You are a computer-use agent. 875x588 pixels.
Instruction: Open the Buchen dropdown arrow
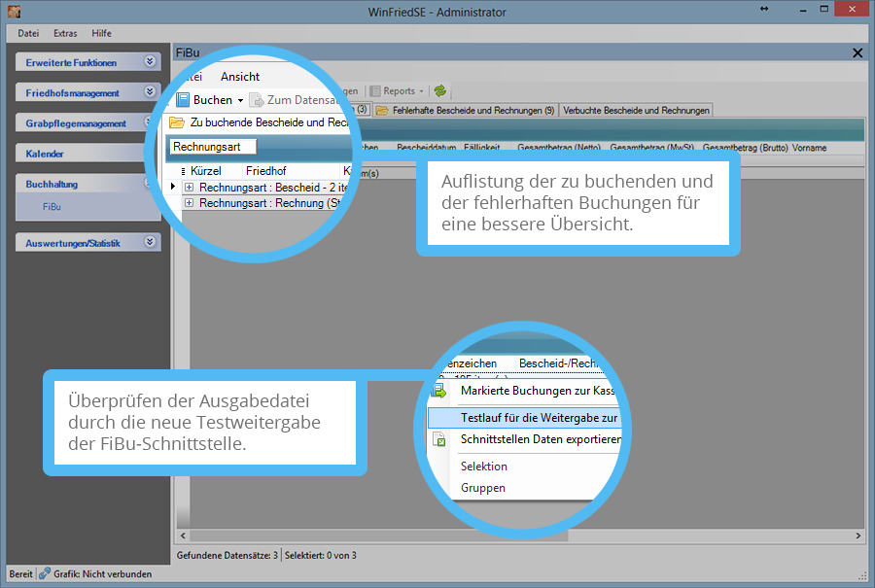pos(240,100)
